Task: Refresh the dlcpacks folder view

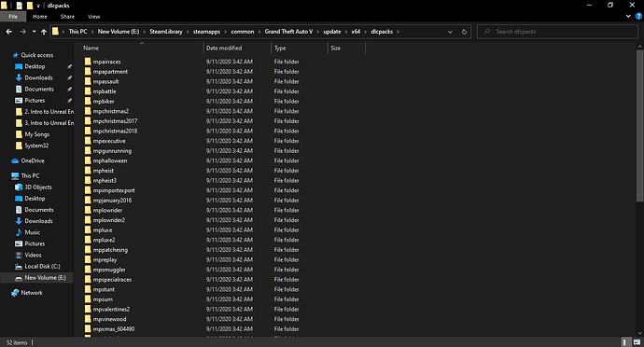Action: (x=464, y=32)
